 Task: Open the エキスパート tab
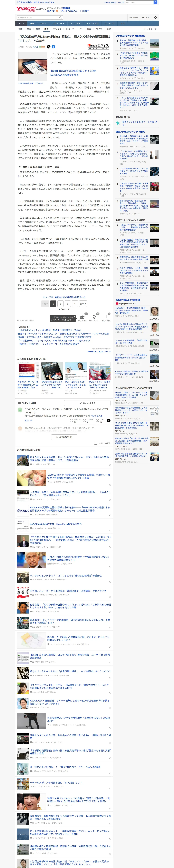pos(58,24)
